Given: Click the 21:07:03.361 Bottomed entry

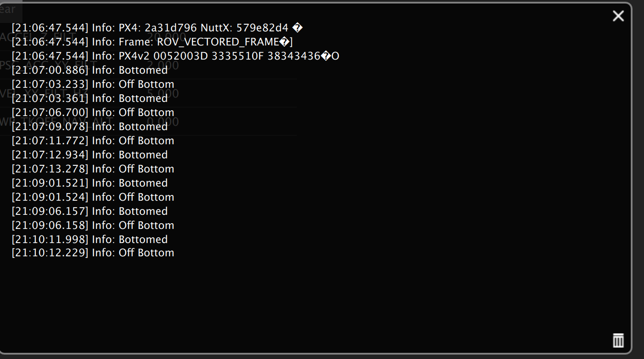Looking at the screenshot, I should point(90,98).
